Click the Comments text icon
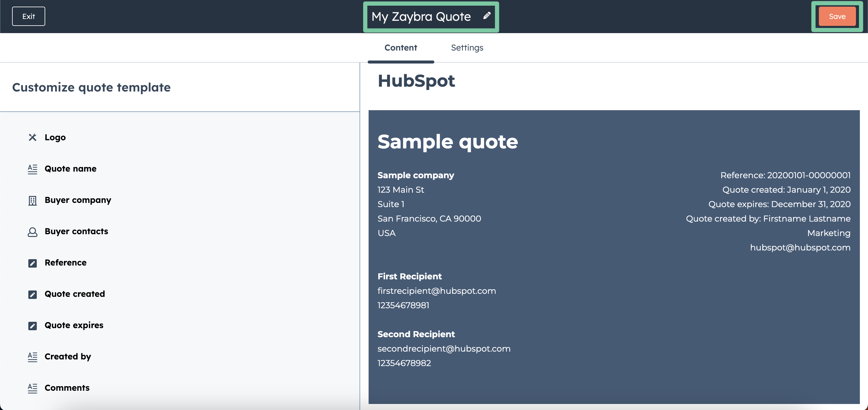This screenshot has width=868, height=410. tap(32, 388)
